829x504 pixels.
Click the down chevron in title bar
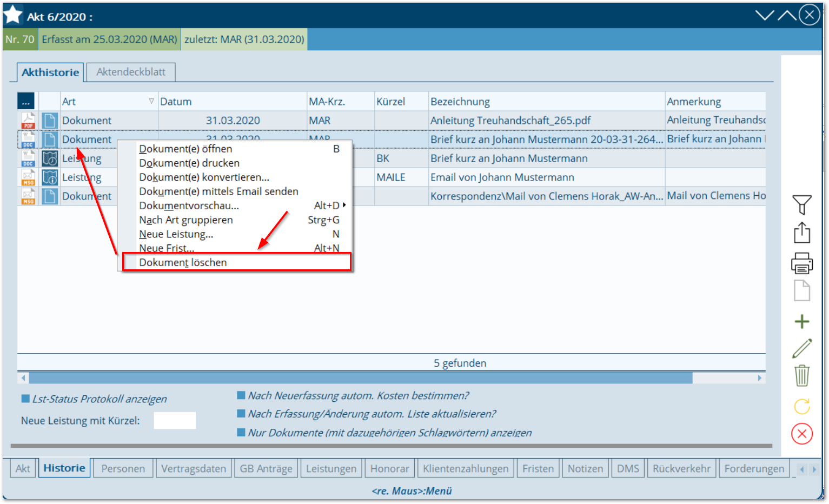click(765, 15)
